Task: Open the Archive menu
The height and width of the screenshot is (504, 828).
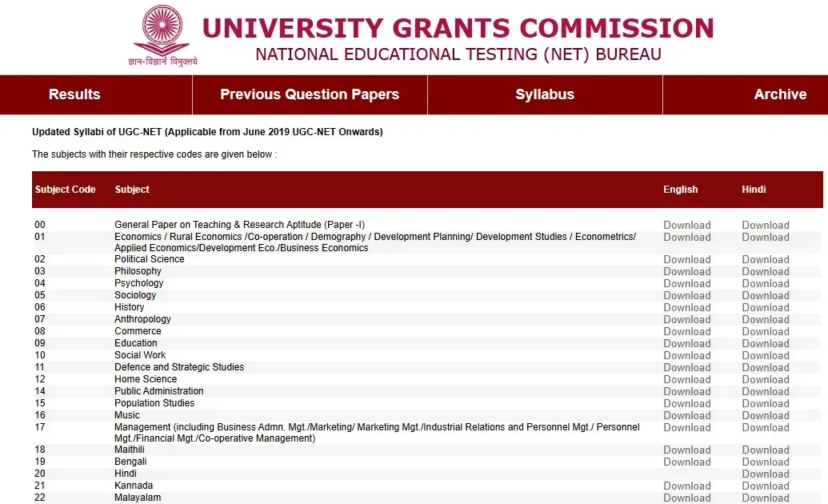Action: pos(780,94)
